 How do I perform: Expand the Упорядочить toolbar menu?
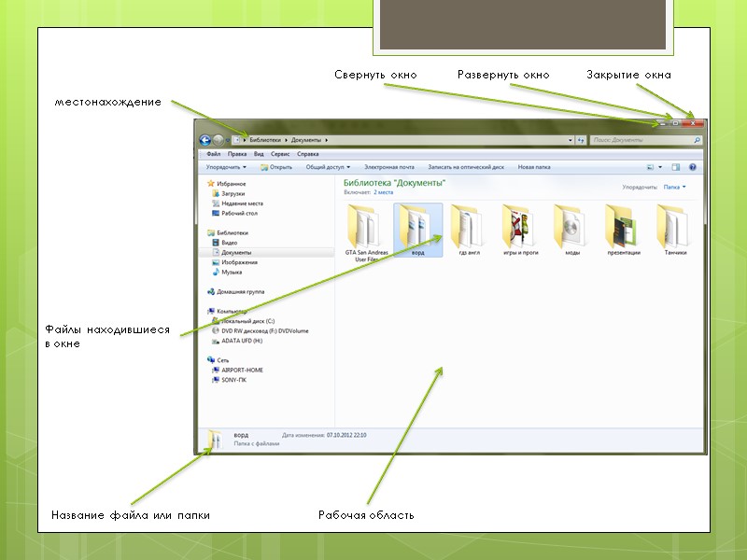[226, 167]
